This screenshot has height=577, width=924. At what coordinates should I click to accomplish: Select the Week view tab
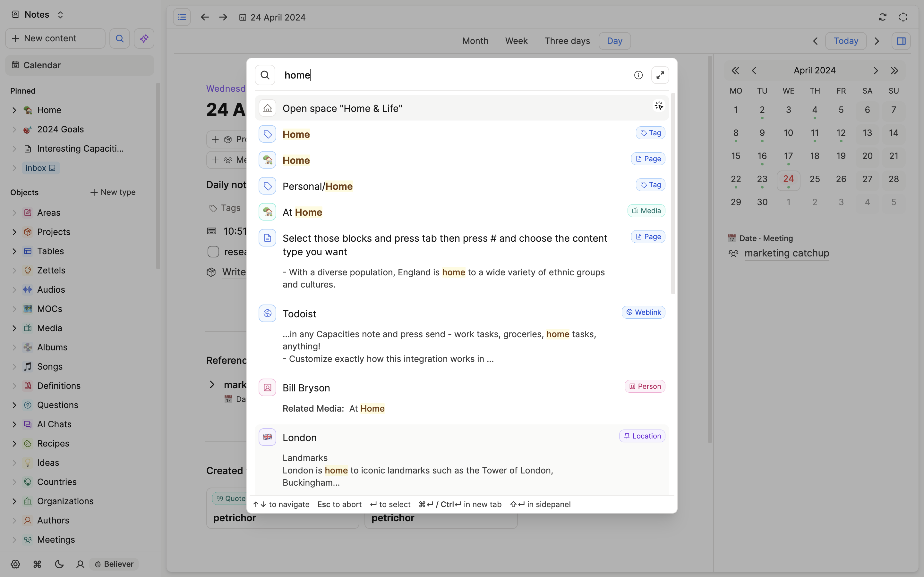pos(516,41)
